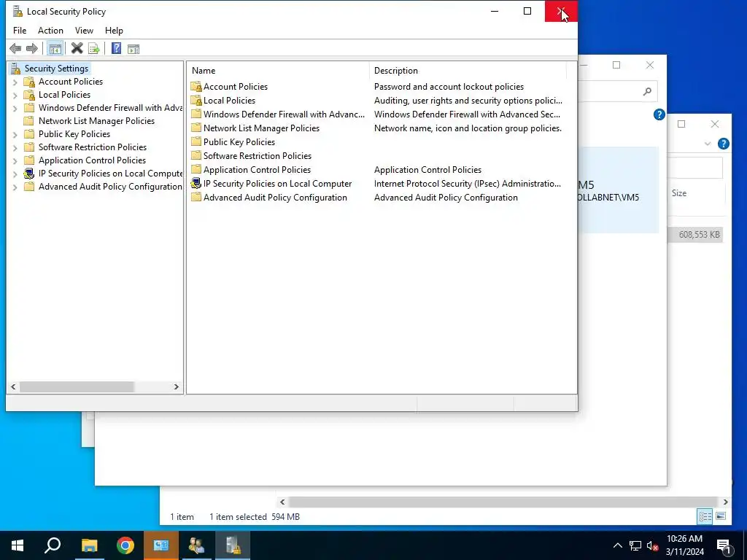Screen dimensions: 747x560
Task: Switch to details view in the File Explorer status bar
Action: (705, 516)
